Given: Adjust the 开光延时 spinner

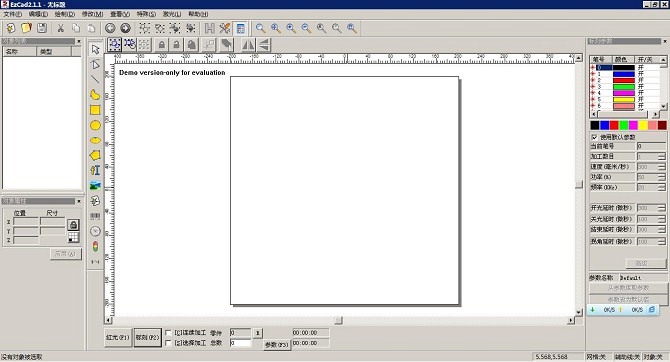Looking at the screenshot, I should (662, 208).
